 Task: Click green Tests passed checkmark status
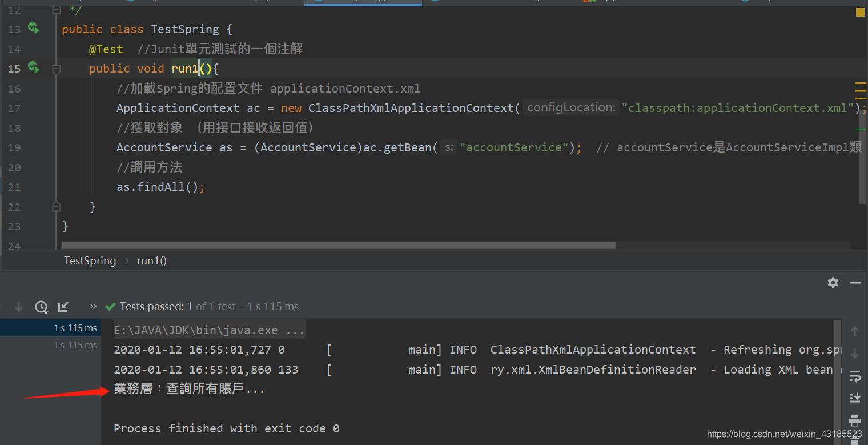coord(111,306)
